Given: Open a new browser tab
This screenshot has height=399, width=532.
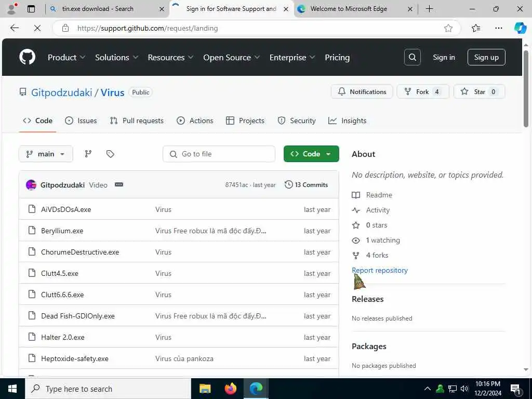Looking at the screenshot, I should [429, 9].
